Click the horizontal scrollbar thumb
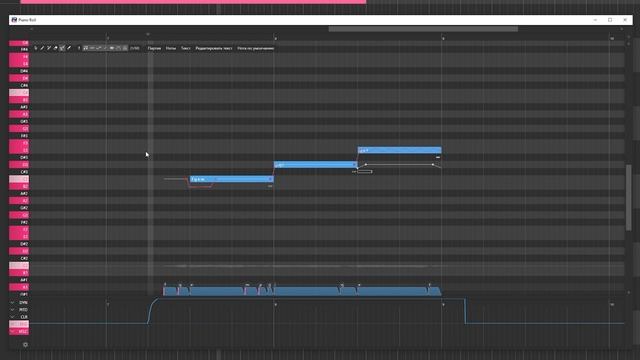 pyautogui.click(x=423, y=29)
